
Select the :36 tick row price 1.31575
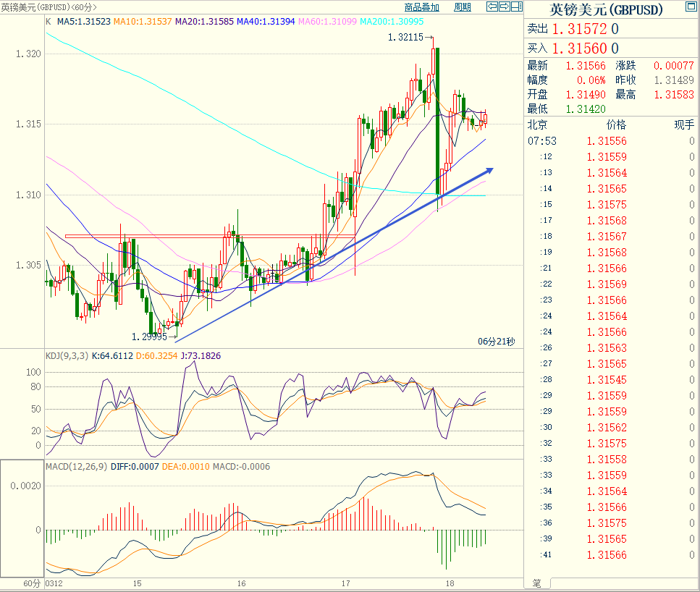click(x=607, y=523)
